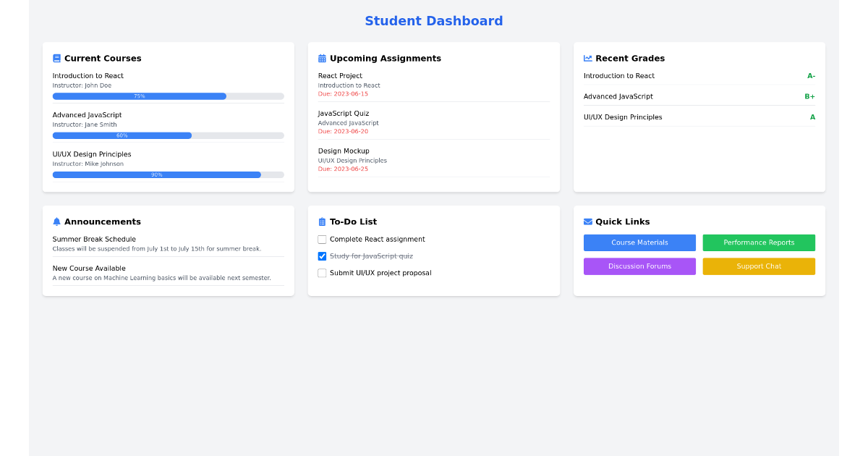Open Performance Reports
The width and height of the screenshot is (868, 456).
point(758,242)
